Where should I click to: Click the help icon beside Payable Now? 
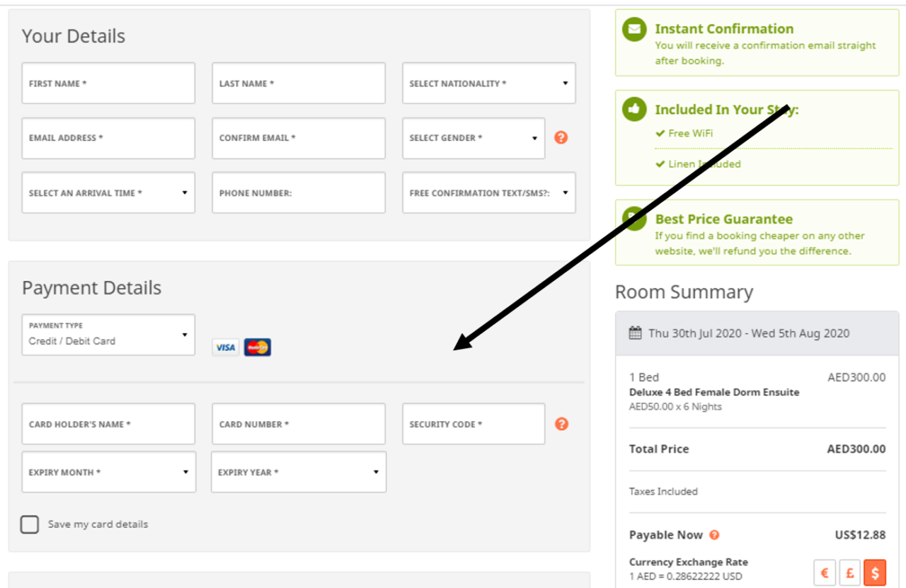tap(714, 535)
